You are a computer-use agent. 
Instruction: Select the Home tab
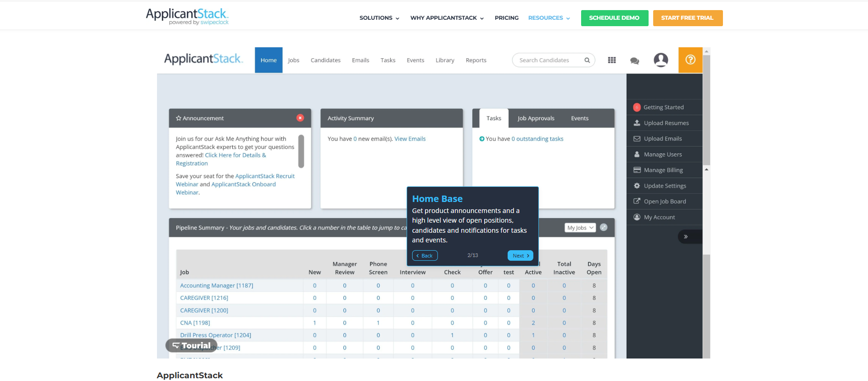pyautogui.click(x=269, y=60)
